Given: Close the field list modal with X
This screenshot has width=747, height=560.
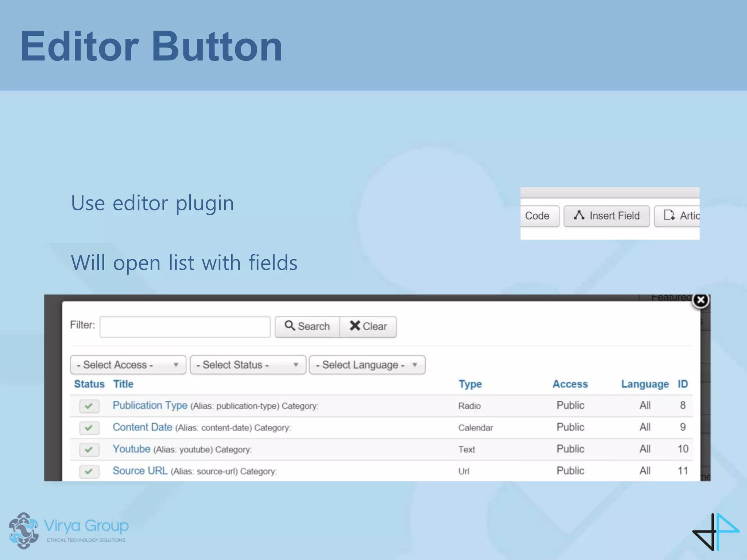Looking at the screenshot, I should click(x=701, y=300).
